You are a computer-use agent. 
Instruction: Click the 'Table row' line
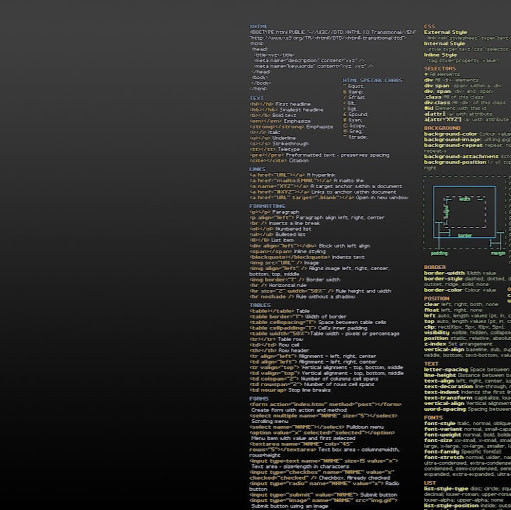pos(290,340)
